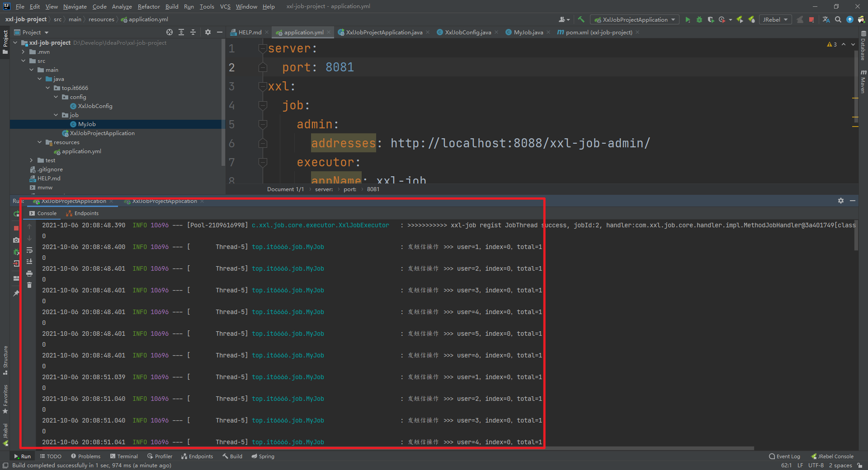The width and height of the screenshot is (868, 470).
Task: Open the Problems tool window button
Action: pos(85,456)
